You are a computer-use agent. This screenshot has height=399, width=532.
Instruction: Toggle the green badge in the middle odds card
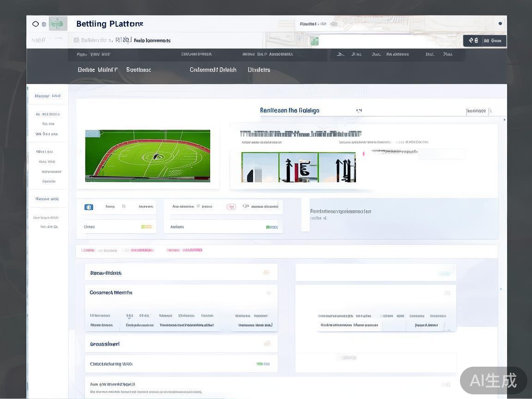click(272, 227)
